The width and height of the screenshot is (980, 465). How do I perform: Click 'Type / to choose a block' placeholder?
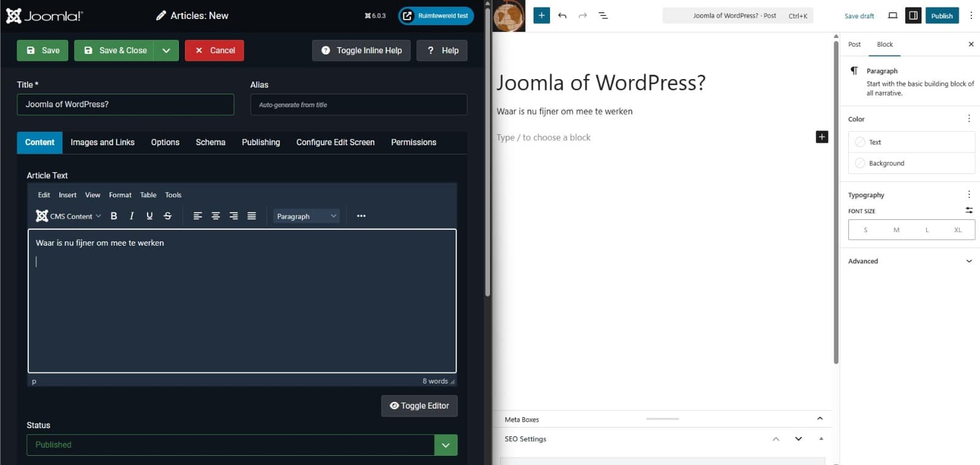543,137
